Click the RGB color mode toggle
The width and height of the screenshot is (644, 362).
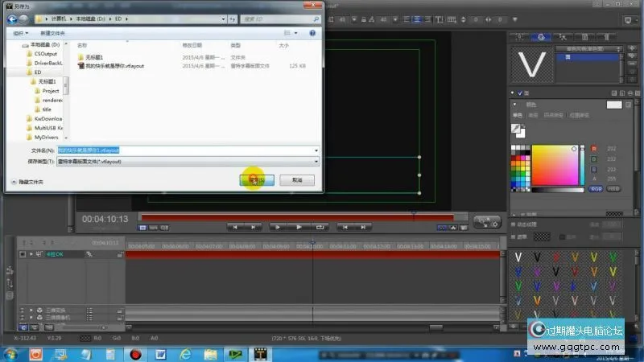click(x=595, y=190)
